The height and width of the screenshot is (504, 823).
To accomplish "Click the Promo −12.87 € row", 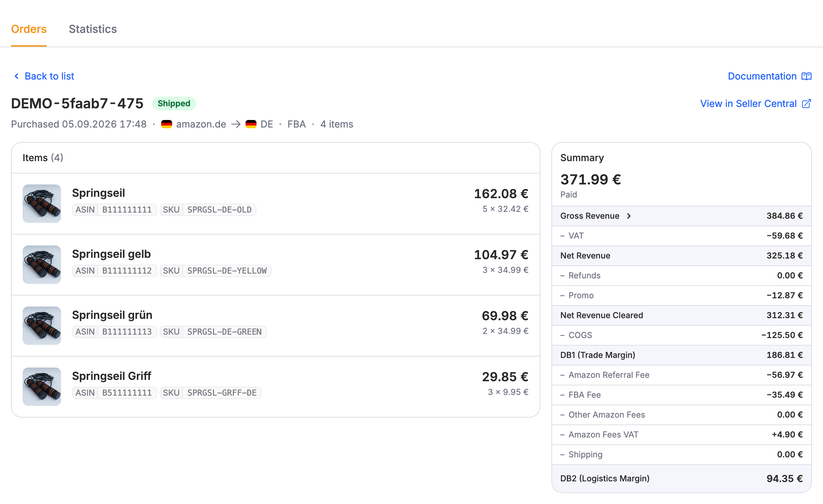I will pyautogui.click(x=681, y=296).
